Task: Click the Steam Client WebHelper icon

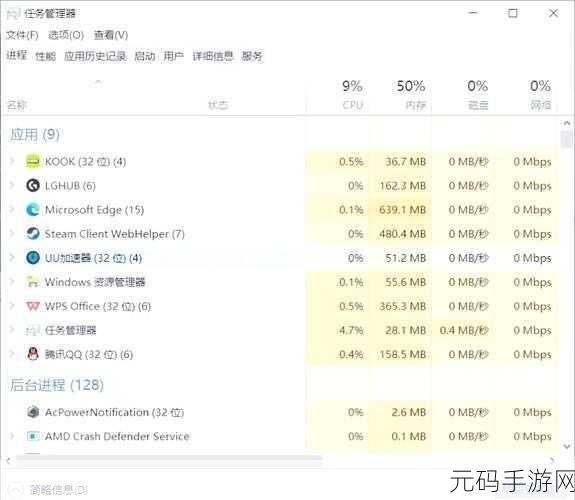Action: click(33, 234)
